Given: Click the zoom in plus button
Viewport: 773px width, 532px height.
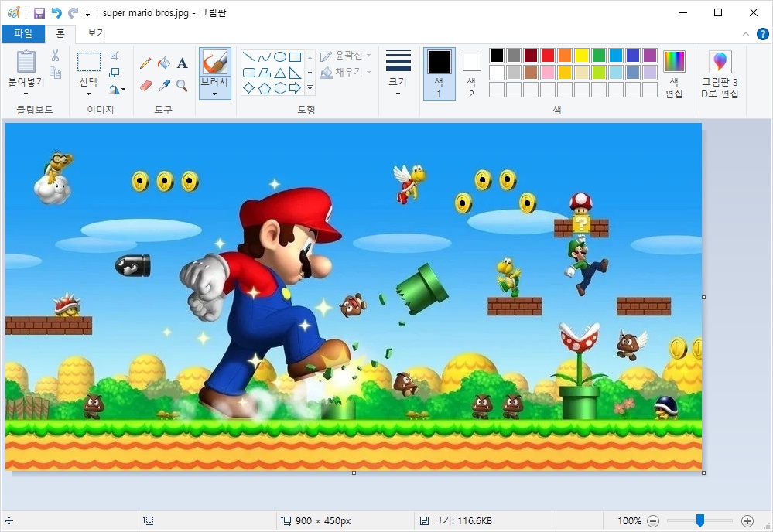Looking at the screenshot, I should [747, 520].
